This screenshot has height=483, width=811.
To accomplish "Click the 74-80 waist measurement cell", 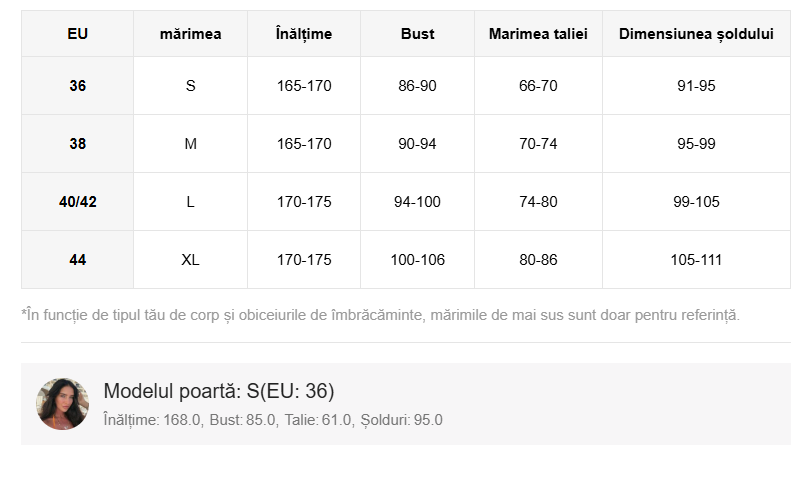I will coord(538,202).
